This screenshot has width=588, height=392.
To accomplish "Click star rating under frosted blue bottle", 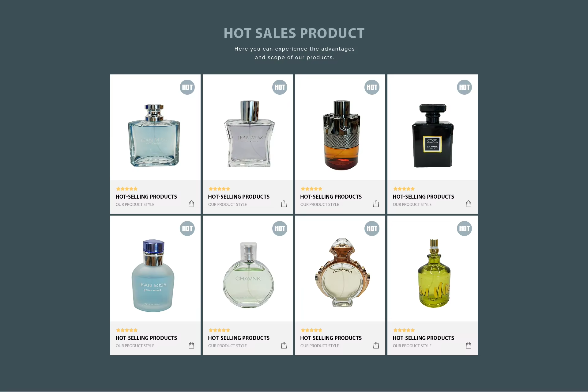I will [127, 330].
